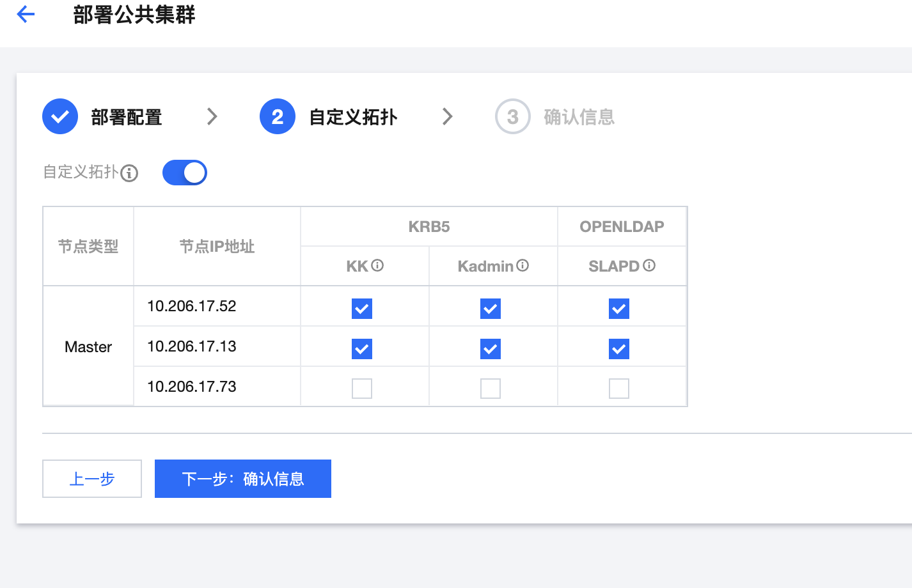This screenshot has width=912, height=588.
Task: Uncheck Kadmin for node 10.206.17.13
Action: pyautogui.click(x=491, y=349)
